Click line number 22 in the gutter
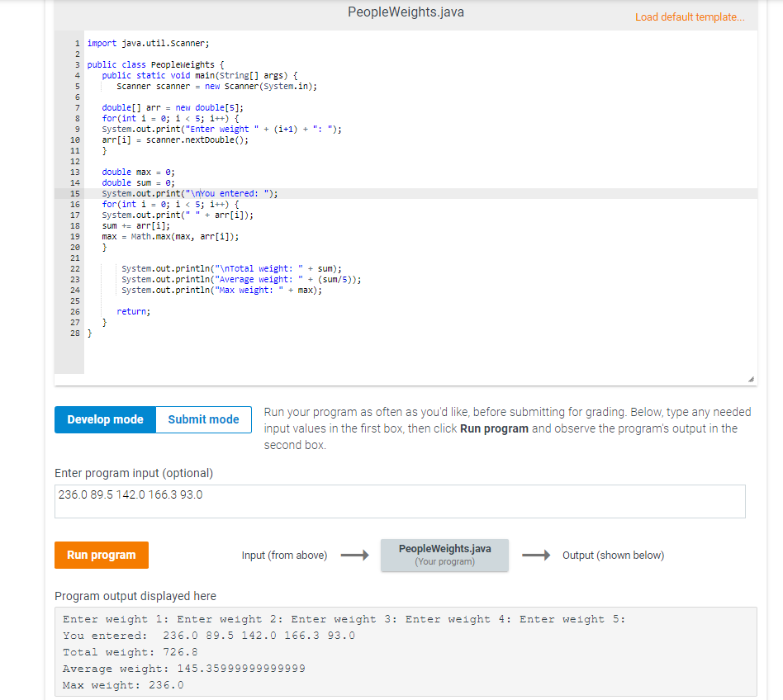This screenshot has width=783, height=700. 74,268
